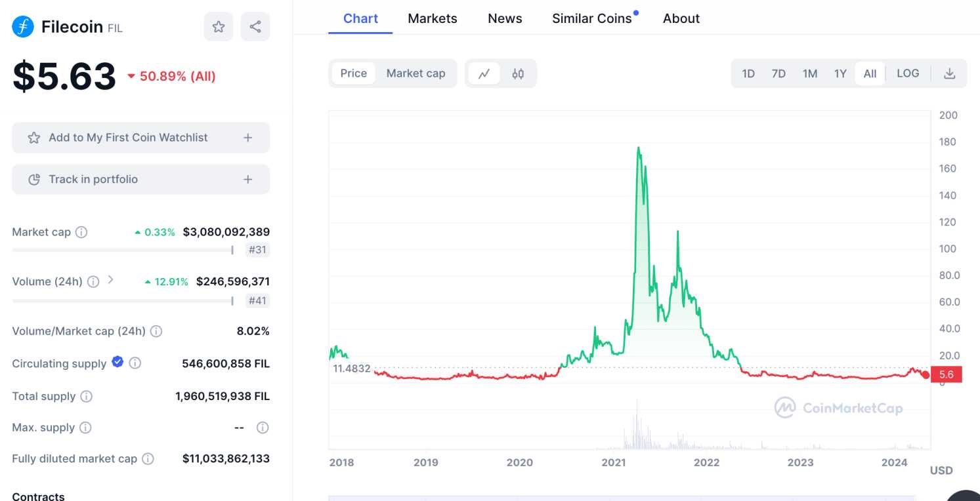Select Market cap chart mode

tap(415, 73)
